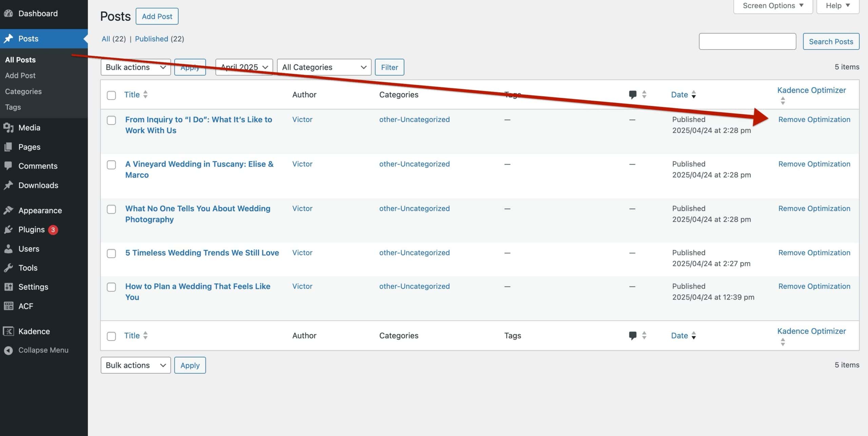The width and height of the screenshot is (868, 436).
Task: Open Tags under the Posts menu
Action: [13, 107]
